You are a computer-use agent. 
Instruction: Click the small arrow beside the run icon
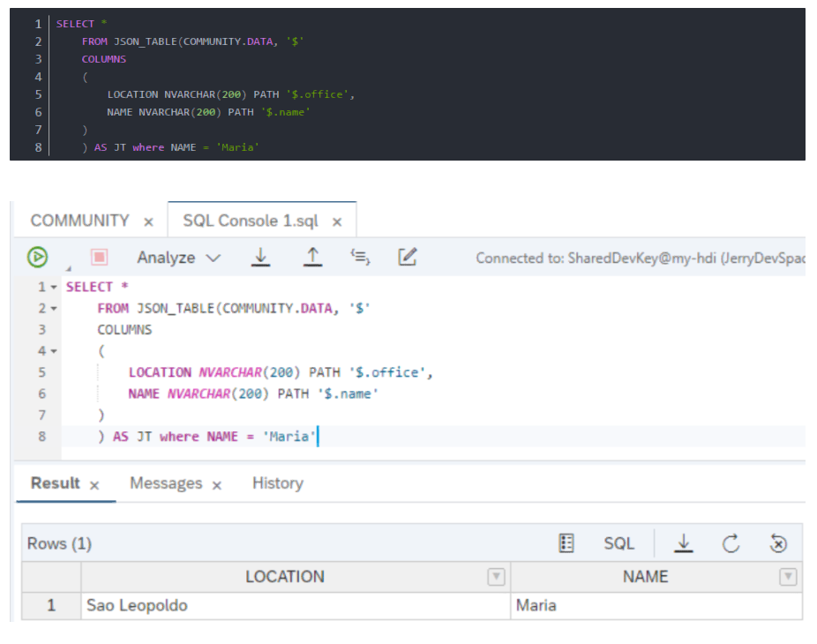point(68,268)
